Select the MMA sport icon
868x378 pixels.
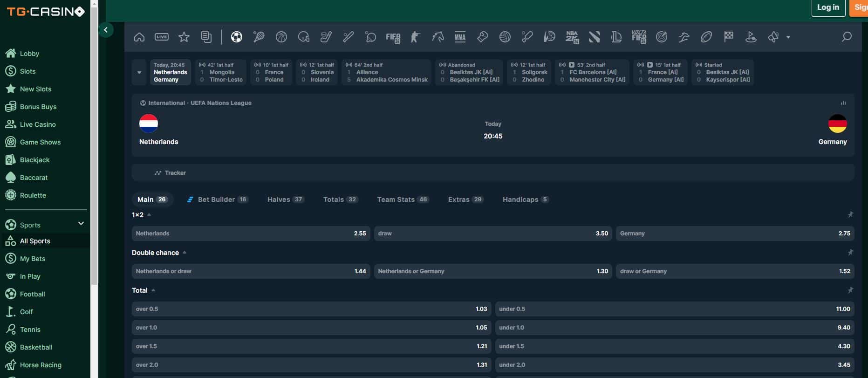(x=460, y=37)
